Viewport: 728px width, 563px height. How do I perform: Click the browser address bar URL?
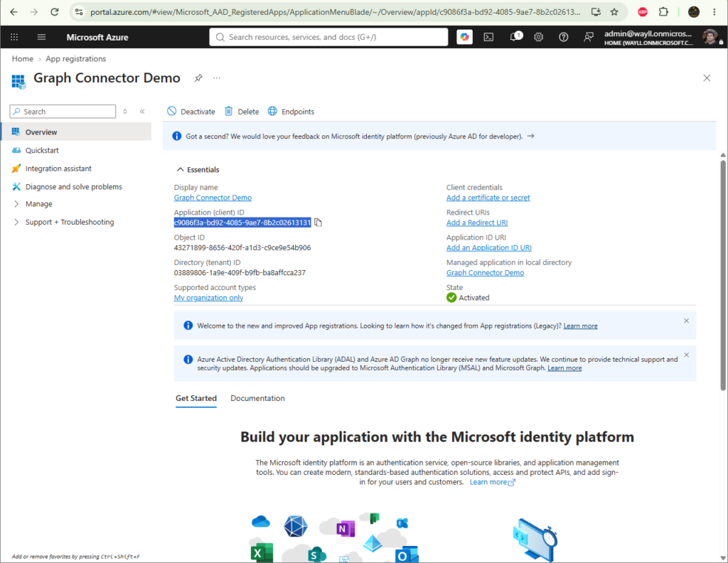click(x=334, y=12)
